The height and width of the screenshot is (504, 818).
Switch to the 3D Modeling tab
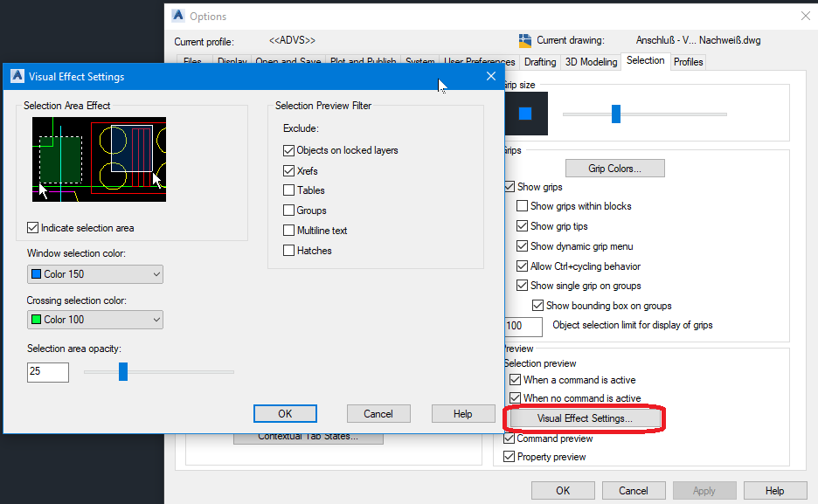point(591,62)
